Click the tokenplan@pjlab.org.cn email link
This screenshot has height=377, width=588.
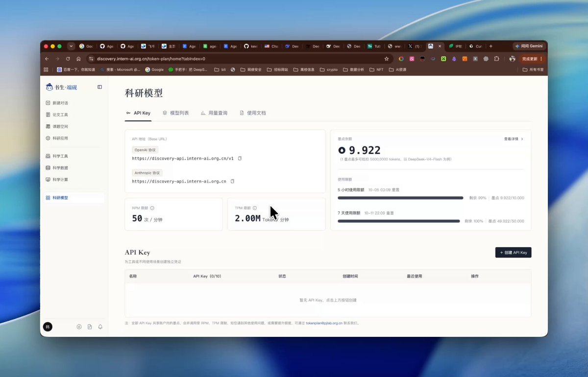coord(324,323)
